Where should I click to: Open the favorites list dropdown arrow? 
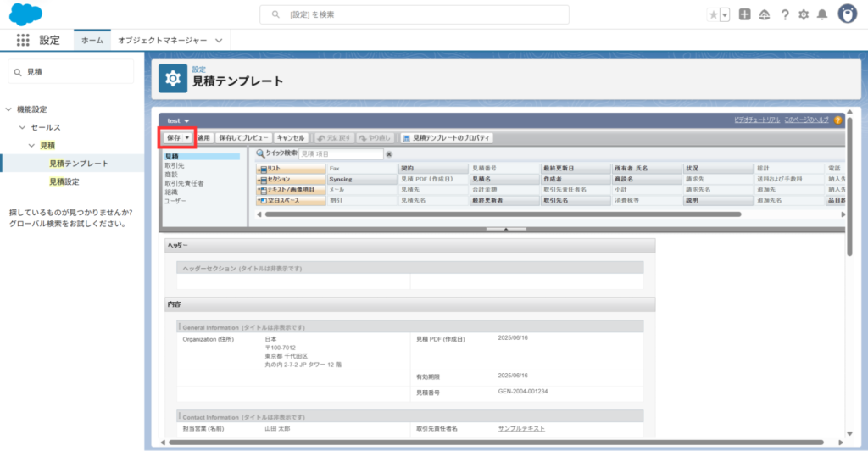pyautogui.click(x=725, y=15)
